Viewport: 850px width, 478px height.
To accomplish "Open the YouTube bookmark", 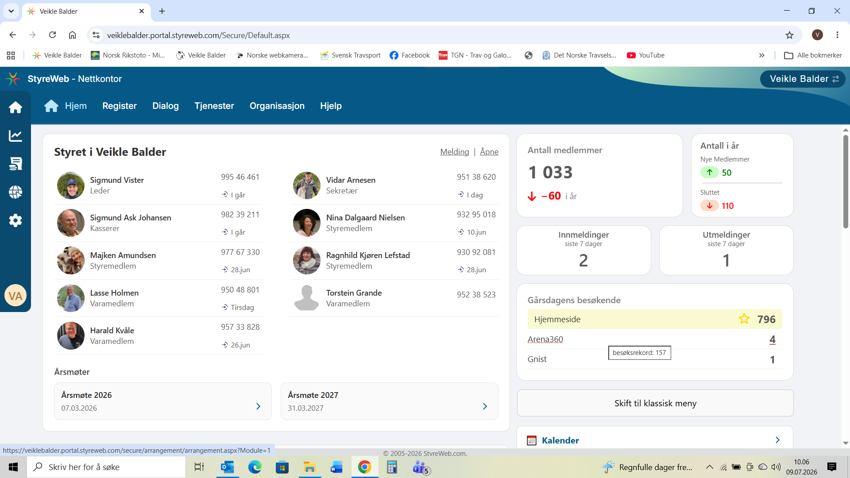I will 646,55.
